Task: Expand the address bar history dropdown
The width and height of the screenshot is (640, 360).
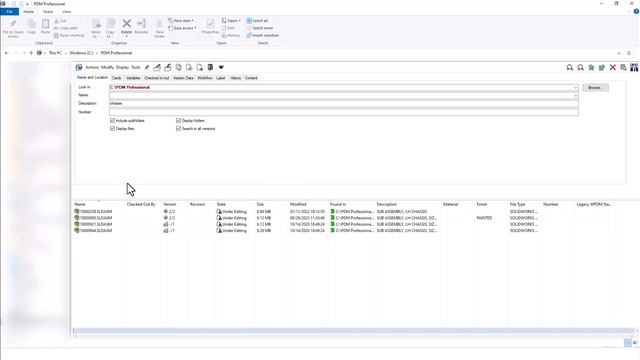Action: point(619,53)
